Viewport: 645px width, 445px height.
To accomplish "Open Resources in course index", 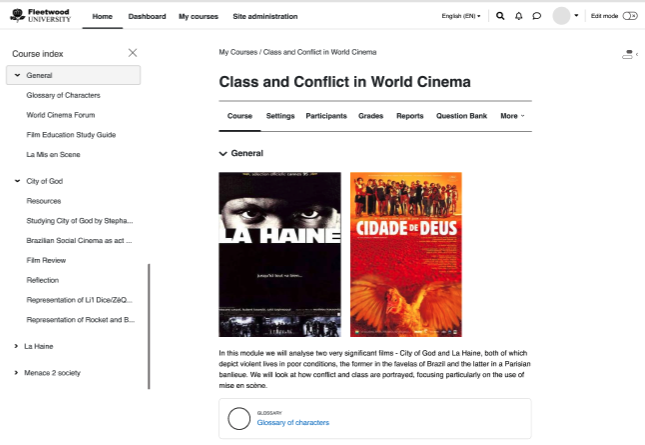I will pos(44,201).
